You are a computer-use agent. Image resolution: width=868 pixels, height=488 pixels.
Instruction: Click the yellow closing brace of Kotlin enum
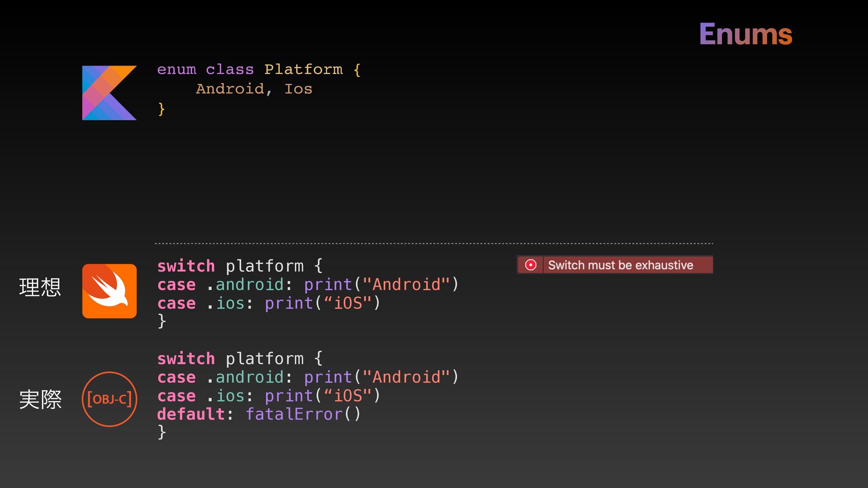161,109
